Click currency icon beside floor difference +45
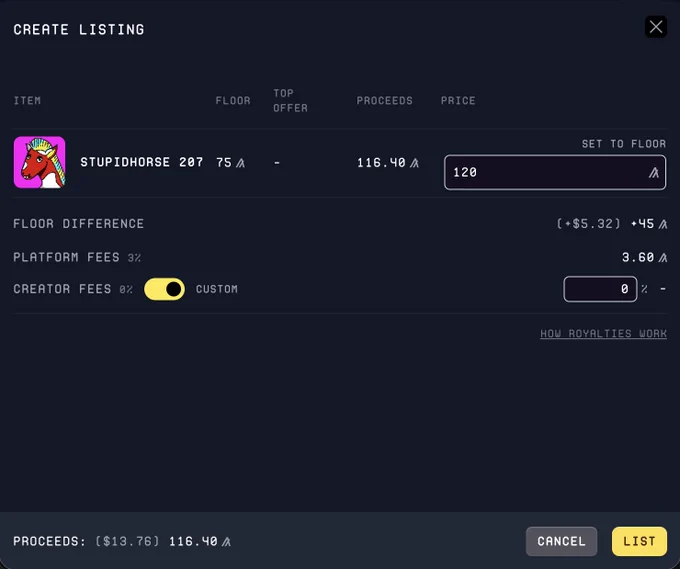Viewport: 680px width, 569px height. pyautogui.click(x=662, y=224)
